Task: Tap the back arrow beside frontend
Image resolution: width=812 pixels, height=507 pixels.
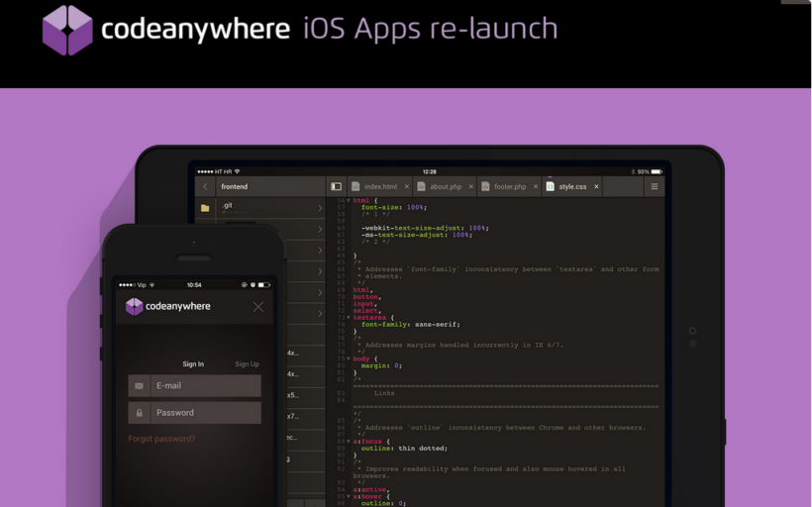Action: 205,186
